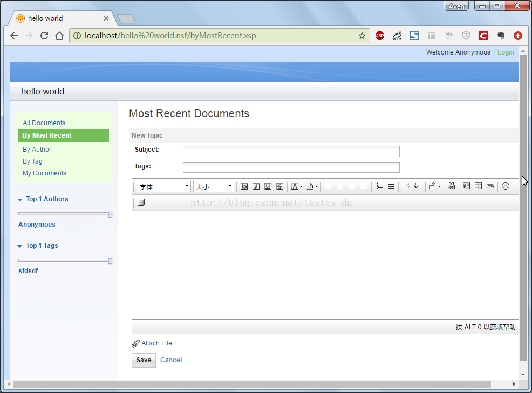Decrease indent in the editor
The image size is (532, 393).
click(406, 186)
